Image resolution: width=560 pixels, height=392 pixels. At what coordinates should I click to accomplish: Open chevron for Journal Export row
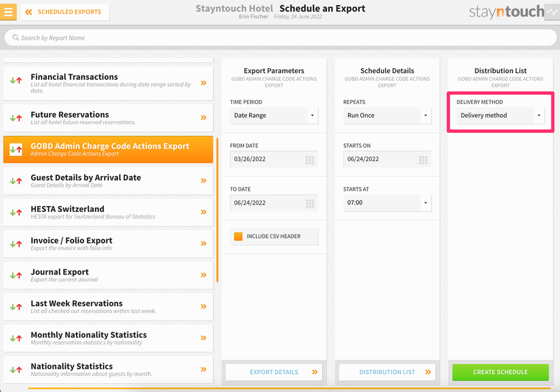pyautogui.click(x=203, y=275)
